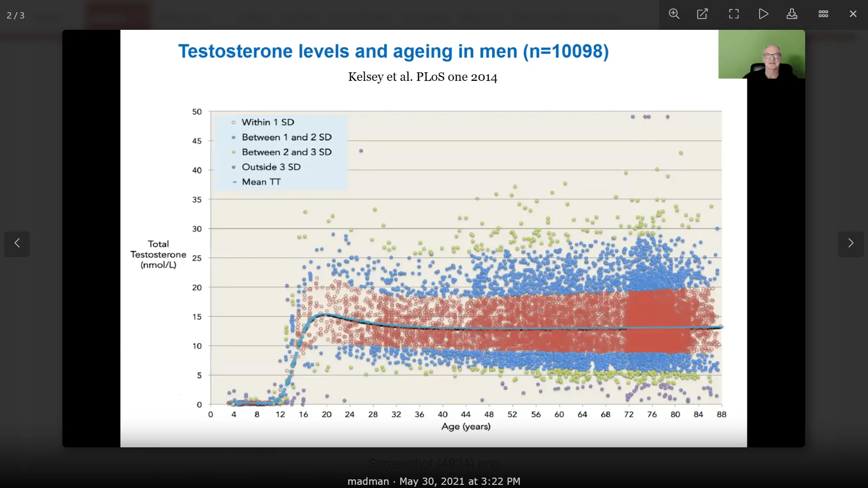Click the Age (years) axis label
This screenshot has width=868, height=488.
(466, 427)
